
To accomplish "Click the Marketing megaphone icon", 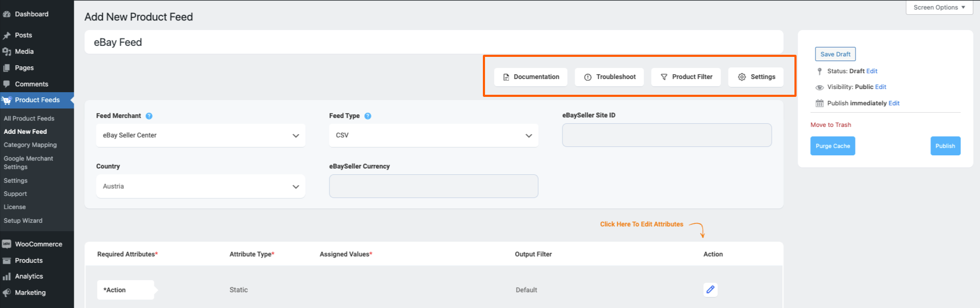I will 7,293.
